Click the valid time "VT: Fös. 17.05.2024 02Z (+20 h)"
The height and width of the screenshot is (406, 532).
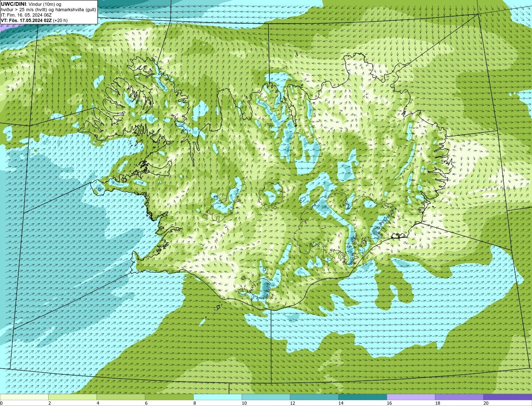pyautogui.click(x=34, y=20)
